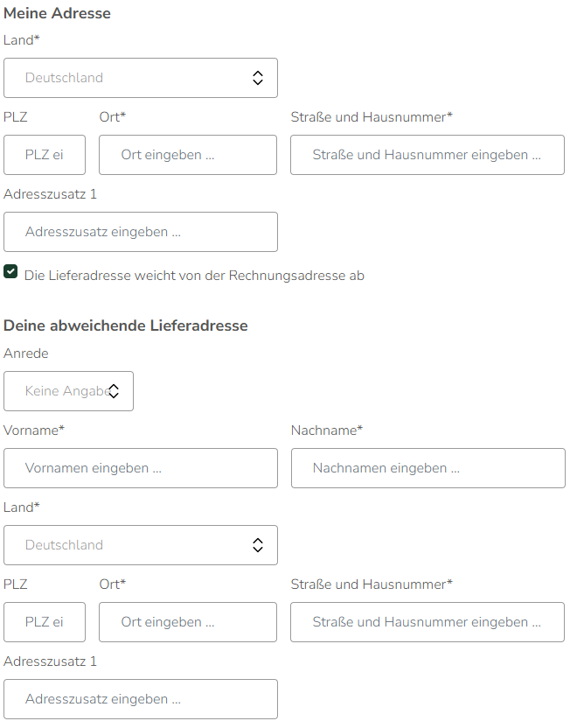Expand the Land selector for the Lieferadresse
This screenshot has width=570, height=728.
[141, 545]
